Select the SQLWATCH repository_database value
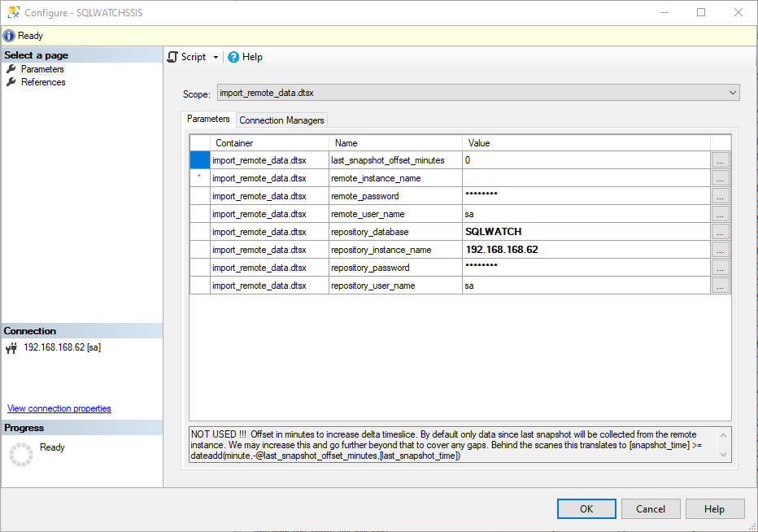 [x=586, y=232]
